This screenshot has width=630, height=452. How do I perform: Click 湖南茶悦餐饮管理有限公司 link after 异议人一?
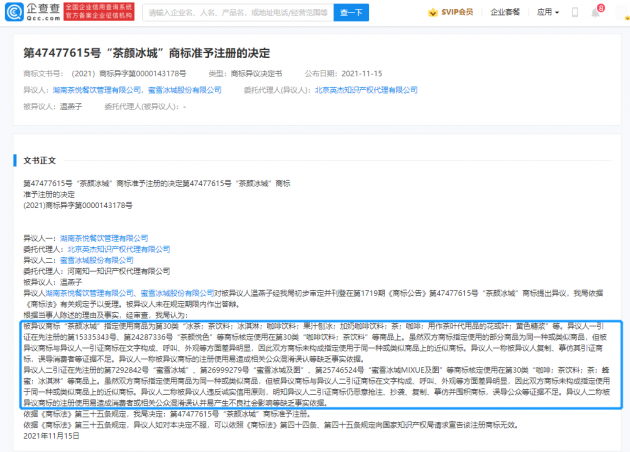pyautogui.click(x=104, y=238)
